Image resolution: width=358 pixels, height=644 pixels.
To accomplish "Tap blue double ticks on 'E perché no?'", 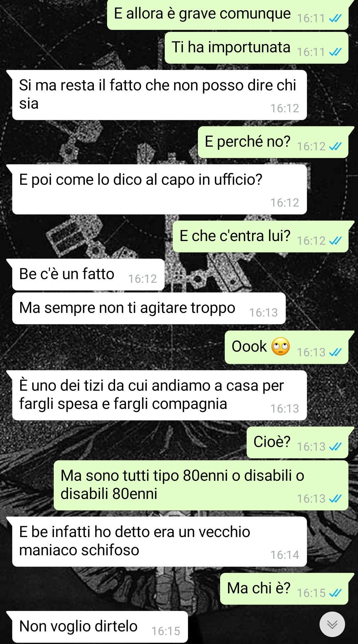I will [x=335, y=146].
